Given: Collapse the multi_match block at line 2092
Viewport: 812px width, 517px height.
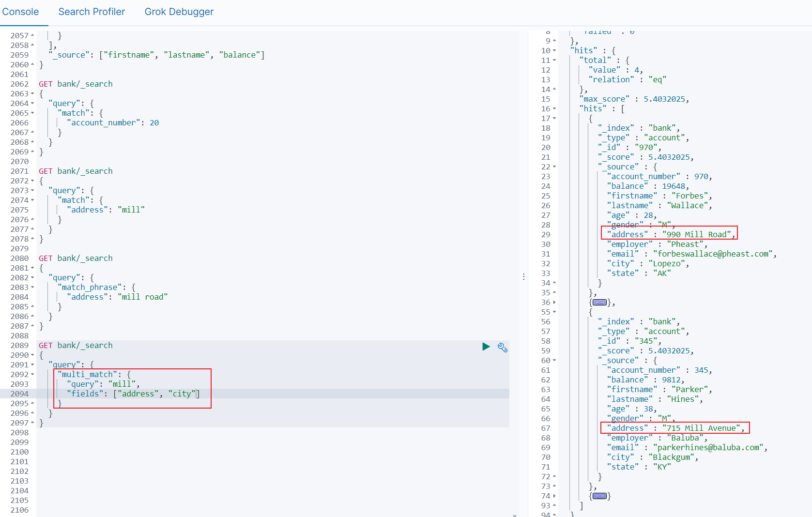Looking at the screenshot, I should tap(32, 375).
